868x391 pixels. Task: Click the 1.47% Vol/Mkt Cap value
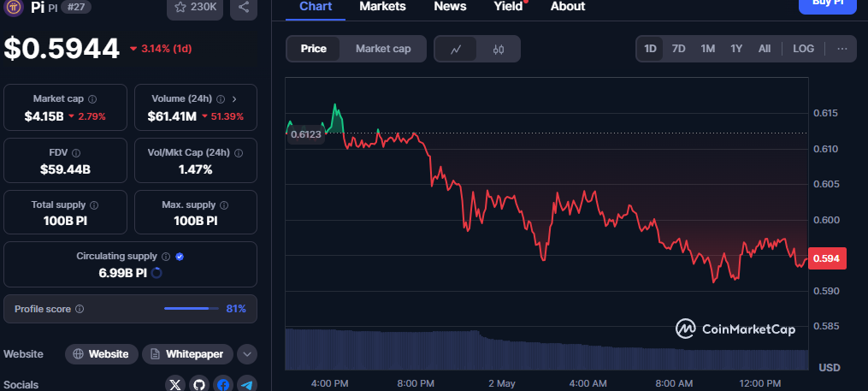tap(196, 169)
